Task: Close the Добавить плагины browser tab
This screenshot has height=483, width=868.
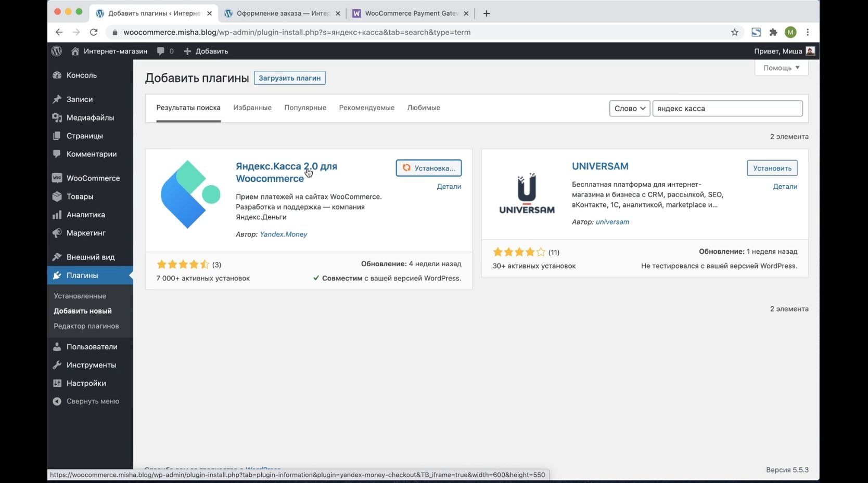Action: coord(209,14)
